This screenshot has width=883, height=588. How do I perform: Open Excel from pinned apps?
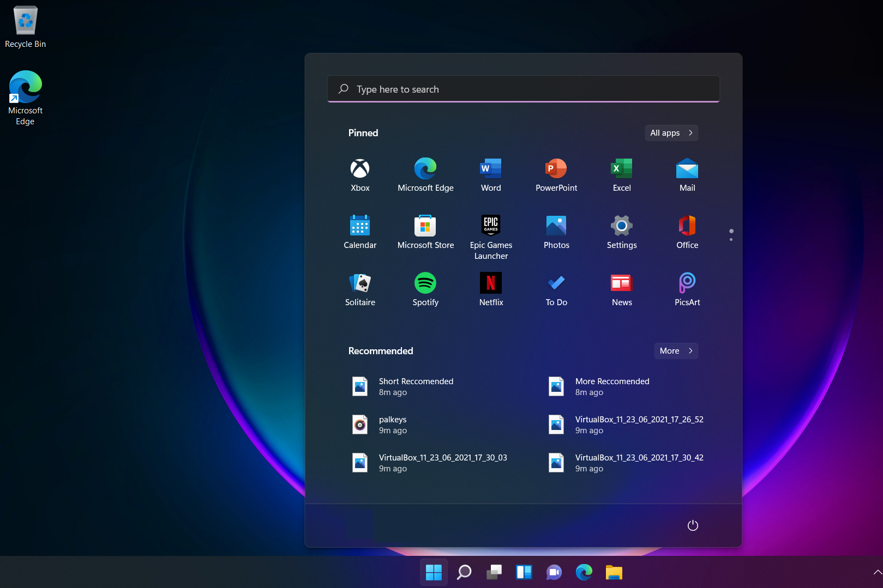622,175
